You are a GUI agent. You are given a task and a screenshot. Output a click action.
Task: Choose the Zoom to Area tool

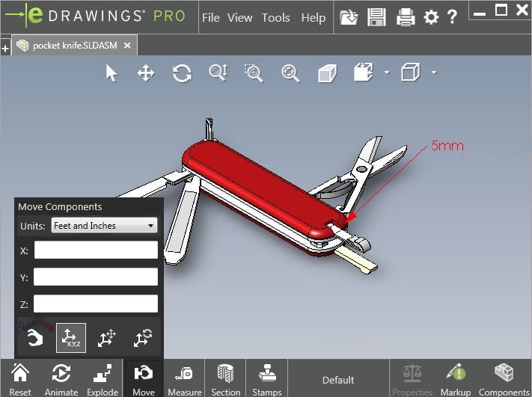click(x=254, y=73)
